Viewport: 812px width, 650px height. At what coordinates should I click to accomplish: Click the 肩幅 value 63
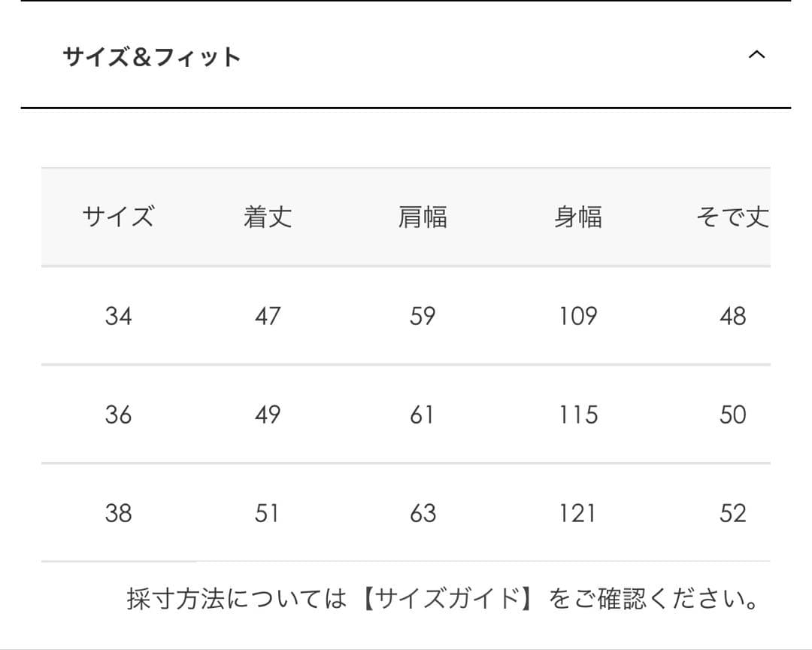[x=422, y=513]
